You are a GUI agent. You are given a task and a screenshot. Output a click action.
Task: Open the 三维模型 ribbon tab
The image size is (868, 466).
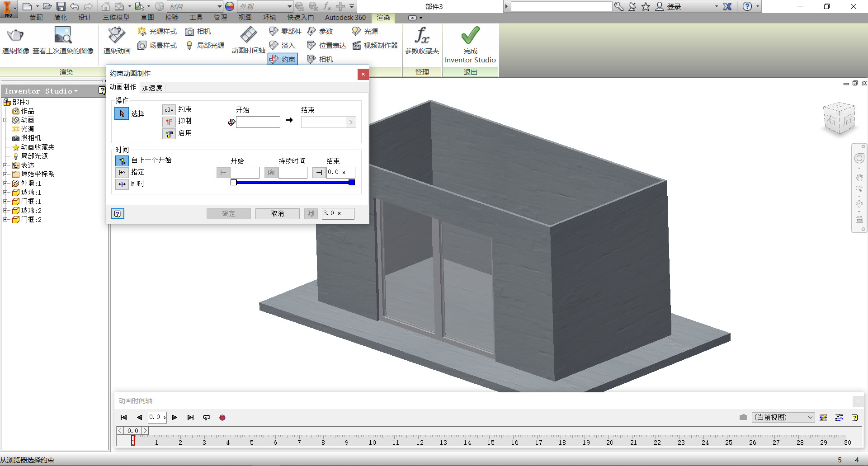[x=116, y=18]
